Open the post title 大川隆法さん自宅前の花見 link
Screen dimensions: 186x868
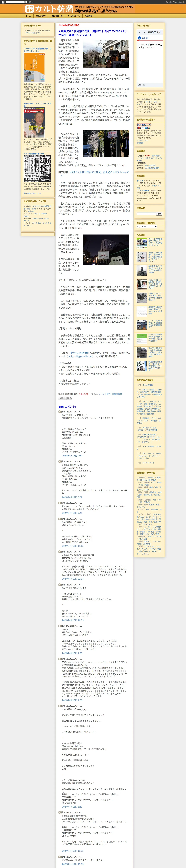(93, 33)
